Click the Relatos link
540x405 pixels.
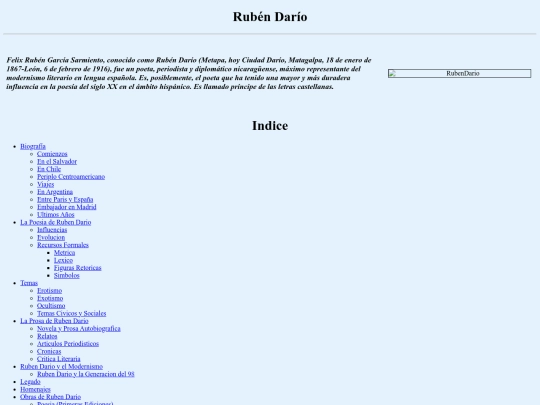47,336
